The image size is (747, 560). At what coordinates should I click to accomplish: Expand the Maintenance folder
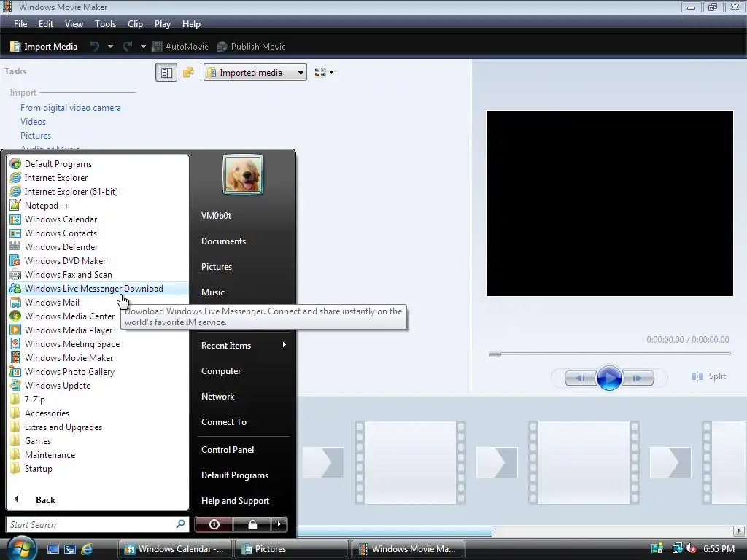(x=98, y=454)
